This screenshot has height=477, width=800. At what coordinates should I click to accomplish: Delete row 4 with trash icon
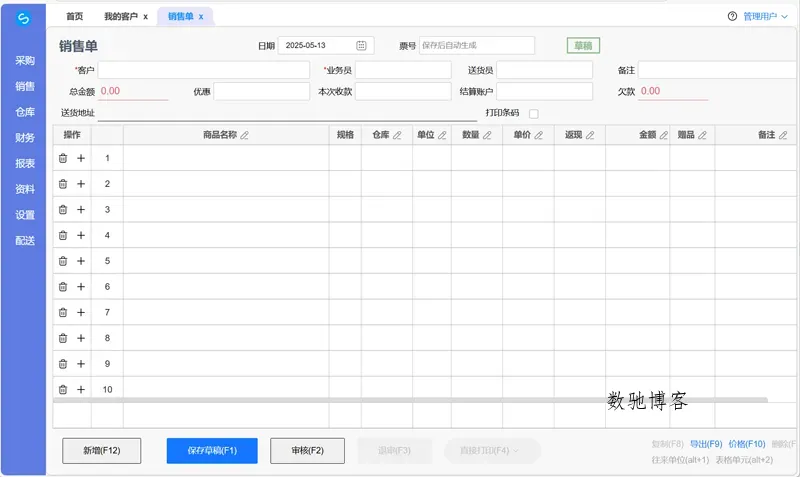pyautogui.click(x=63, y=235)
